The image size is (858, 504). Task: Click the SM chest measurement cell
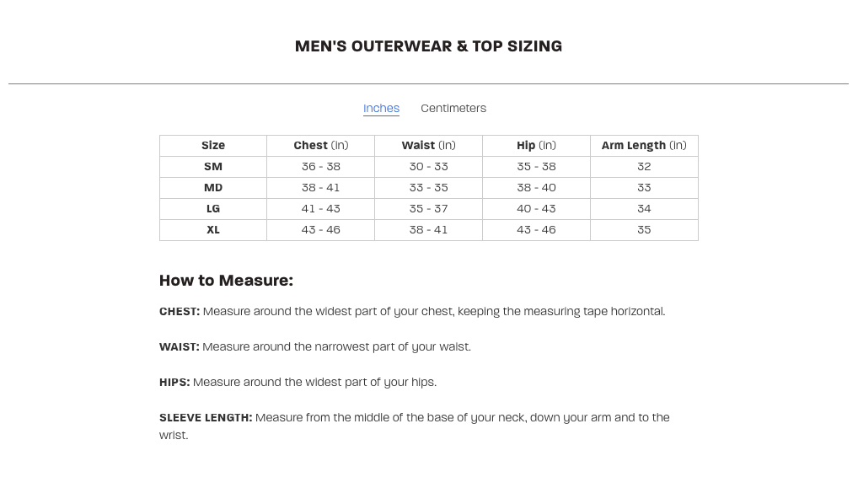[x=321, y=166]
